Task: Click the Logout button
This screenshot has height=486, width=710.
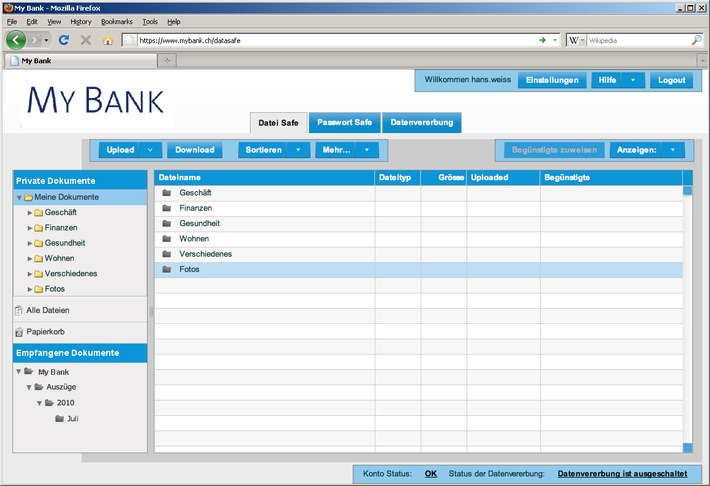Action: [x=672, y=80]
